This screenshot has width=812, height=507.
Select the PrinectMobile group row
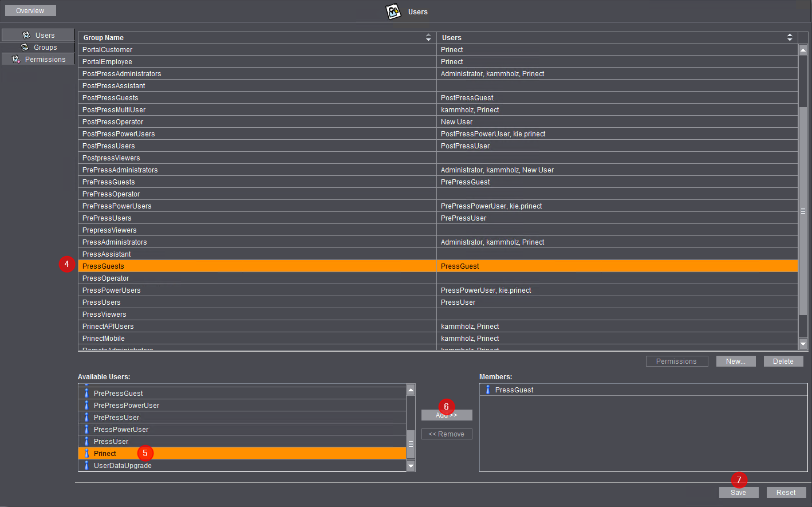438,338
